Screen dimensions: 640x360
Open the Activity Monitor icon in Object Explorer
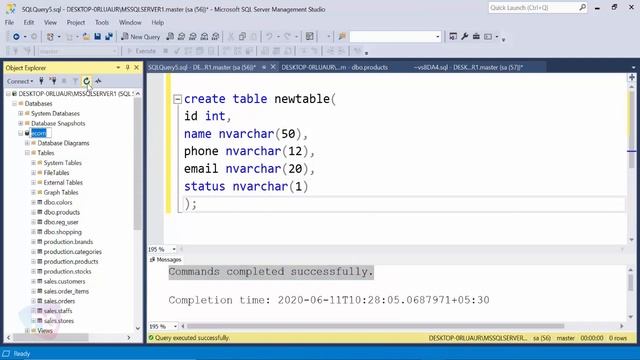[x=98, y=81]
